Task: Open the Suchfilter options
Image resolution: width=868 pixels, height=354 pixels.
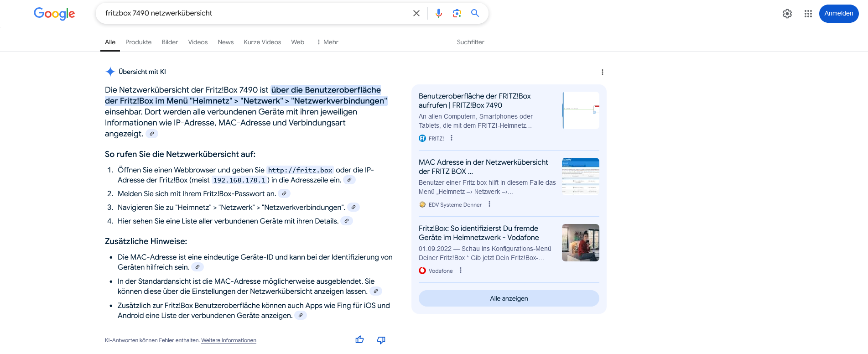Action: click(471, 42)
